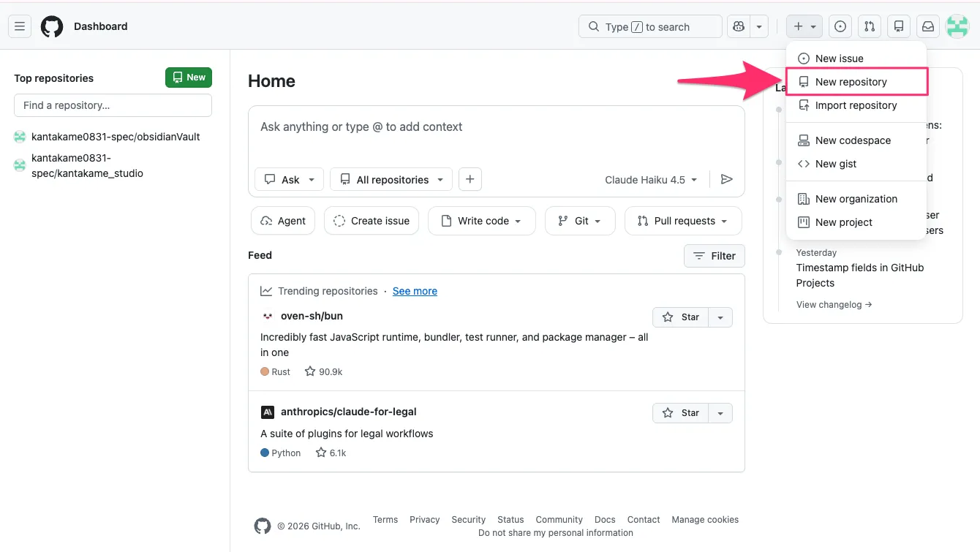Click the View changelog link
Viewport: 980px width, 552px height.
click(x=834, y=305)
